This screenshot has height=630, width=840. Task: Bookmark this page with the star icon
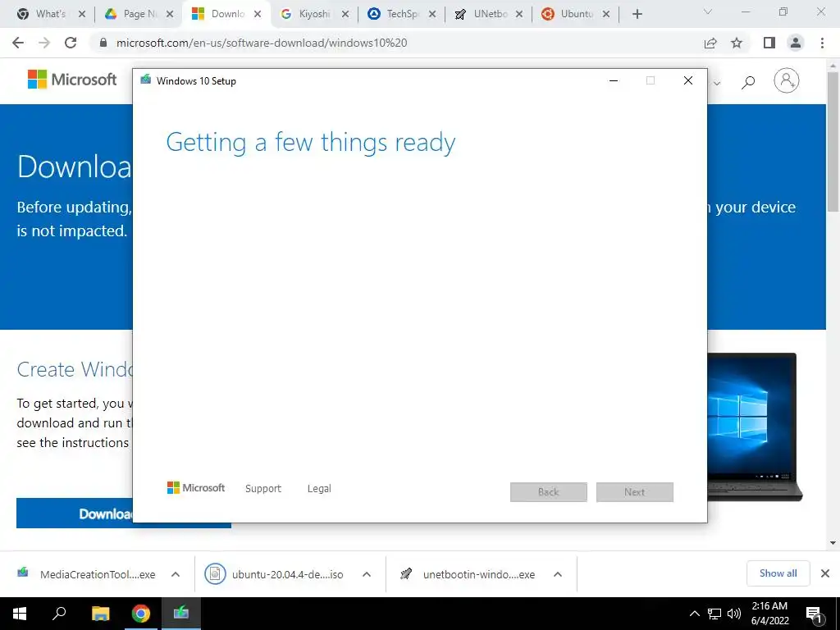pyautogui.click(x=737, y=43)
